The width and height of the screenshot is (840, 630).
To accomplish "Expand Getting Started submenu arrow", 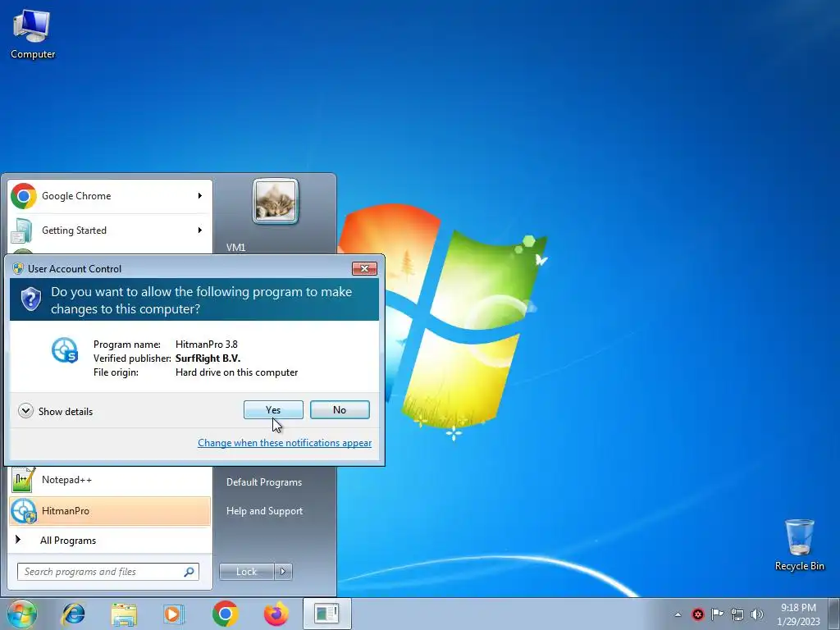I will pyautogui.click(x=200, y=231).
